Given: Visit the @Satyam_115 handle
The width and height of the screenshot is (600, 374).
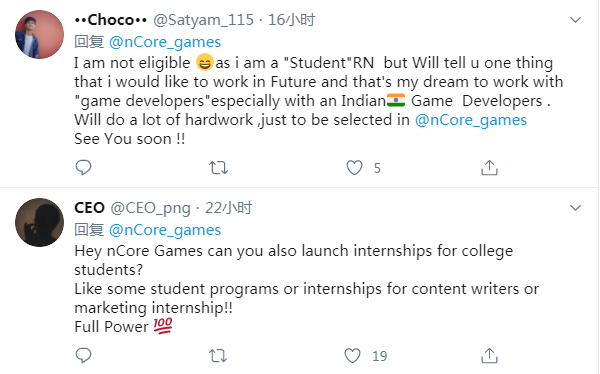Looking at the screenshot, I should (204, 20).
